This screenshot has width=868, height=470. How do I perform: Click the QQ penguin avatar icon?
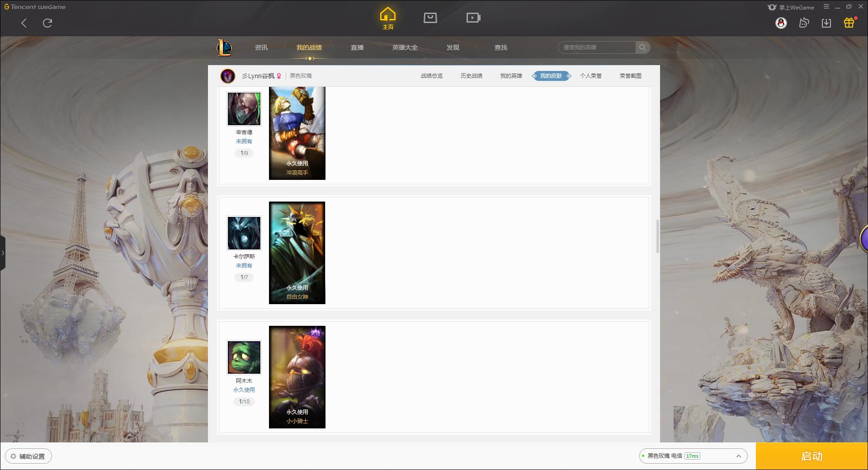(781, 23)
